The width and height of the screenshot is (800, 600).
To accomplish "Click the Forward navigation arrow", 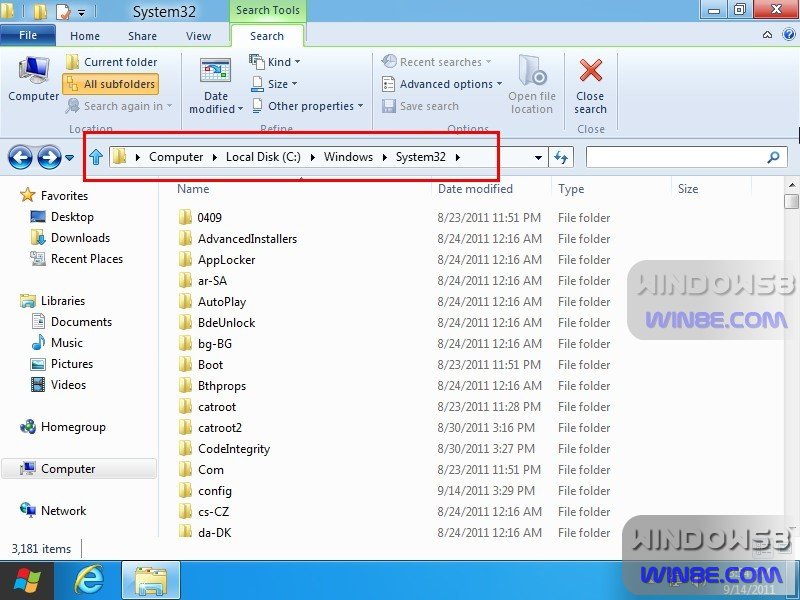I will coord(49,157).
